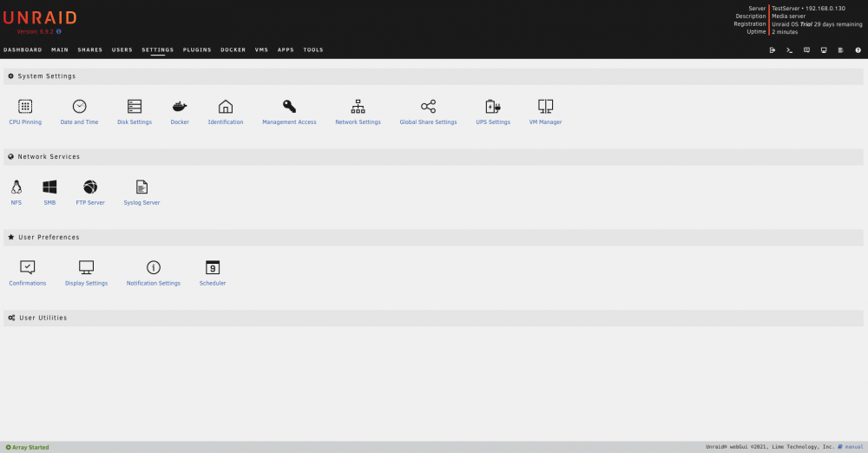Click the 'Version: 6.9.2' text

[35, 31]
